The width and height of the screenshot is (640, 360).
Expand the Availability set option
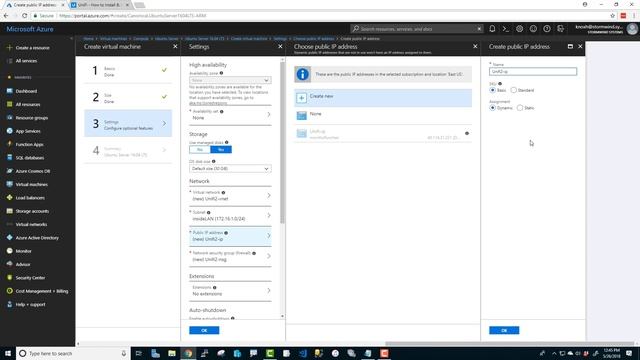pyautogui.click(x=230, y=115)
